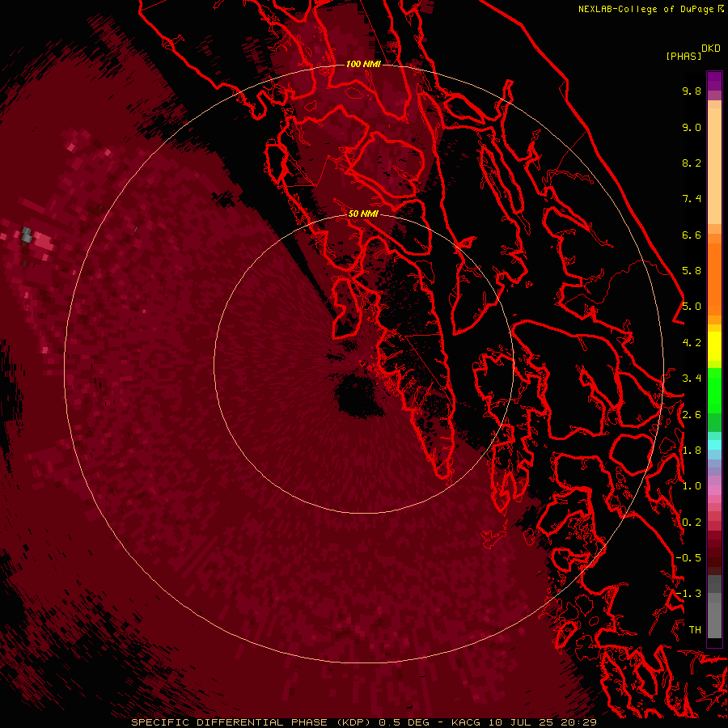Click the black no-data blob at radar center
The width and height of the screenshot is (728, 728).
359,396
